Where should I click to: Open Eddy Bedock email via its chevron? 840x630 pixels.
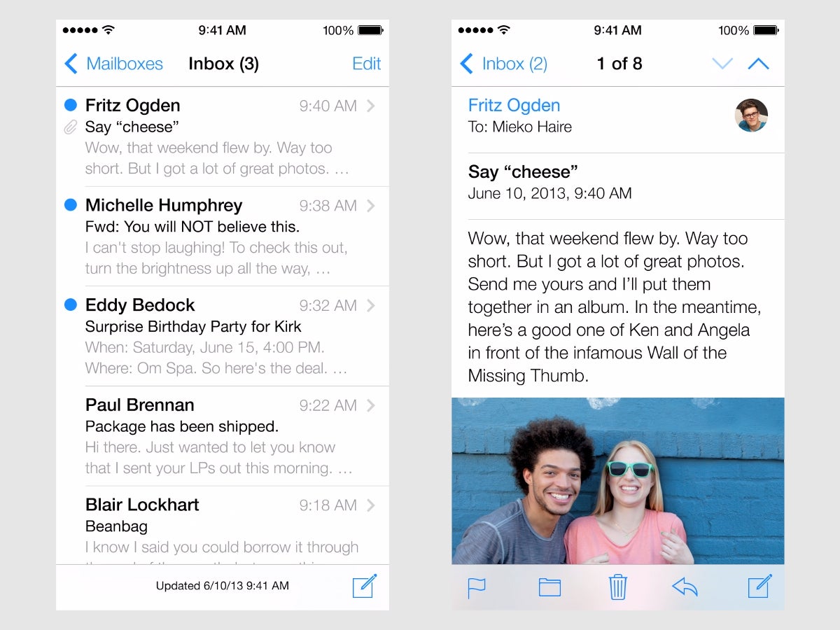(x=371, y=305)
